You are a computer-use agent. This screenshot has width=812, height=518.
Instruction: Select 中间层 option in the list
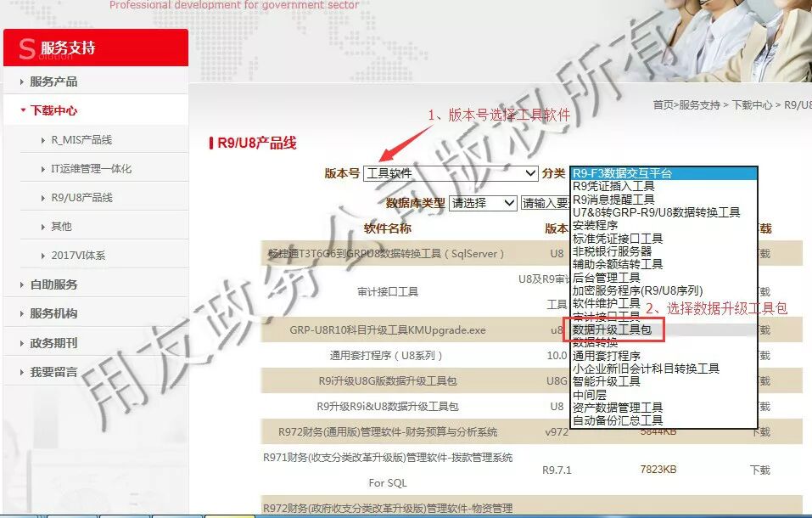pyautogui.click(x=589, y=395)
